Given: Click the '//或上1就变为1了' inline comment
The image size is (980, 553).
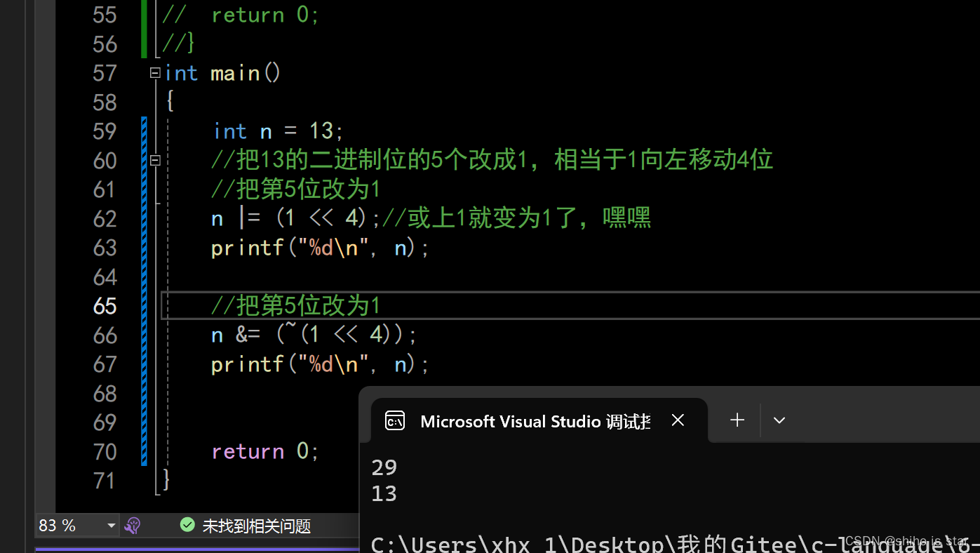Looking at the screenshot, I should 516,219.
